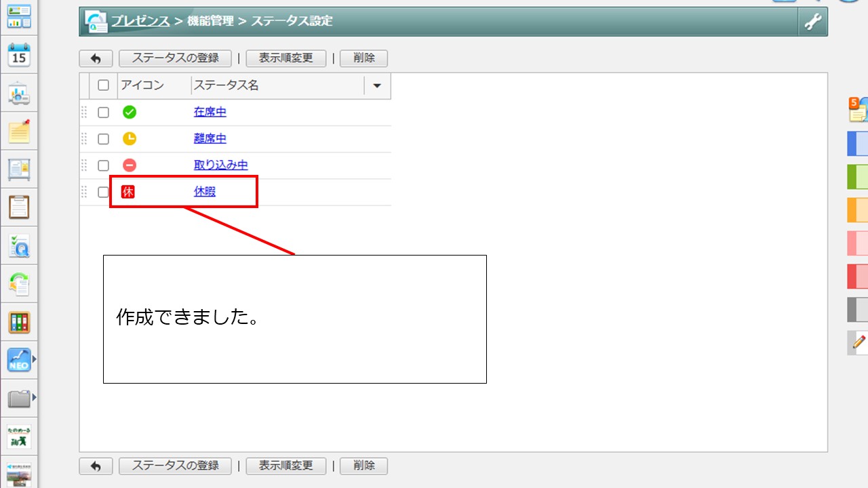Select the blue sticky note color tab
The width and height of the screenshot is (868, 488).
(x=858, y=144)
